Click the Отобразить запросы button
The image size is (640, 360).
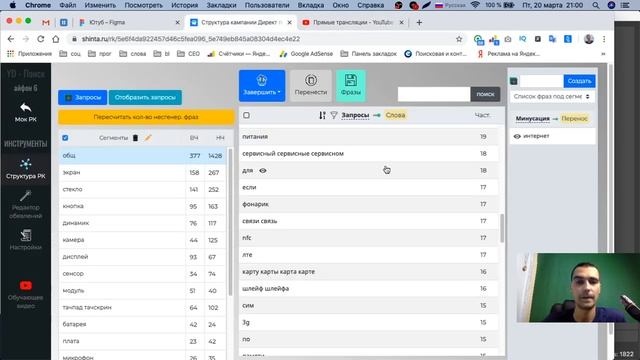tap(145, 98)
